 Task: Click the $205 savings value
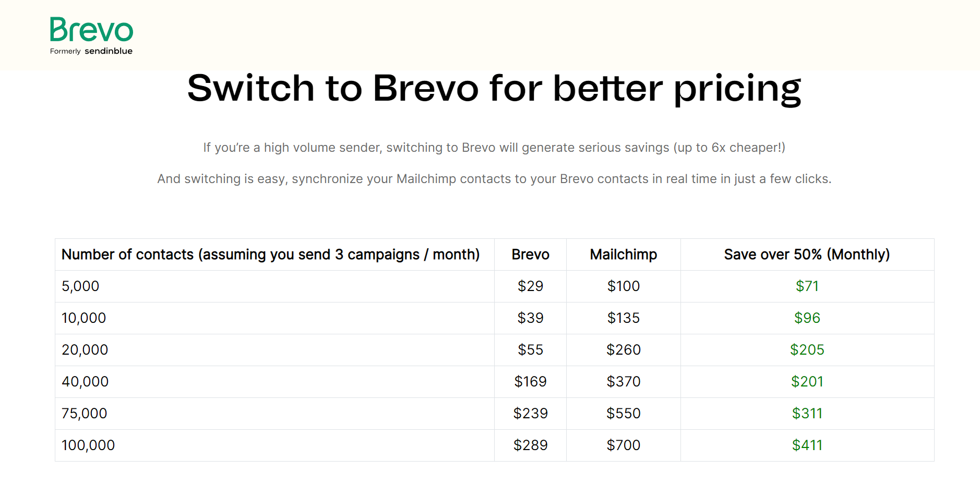tap(807, 350)
